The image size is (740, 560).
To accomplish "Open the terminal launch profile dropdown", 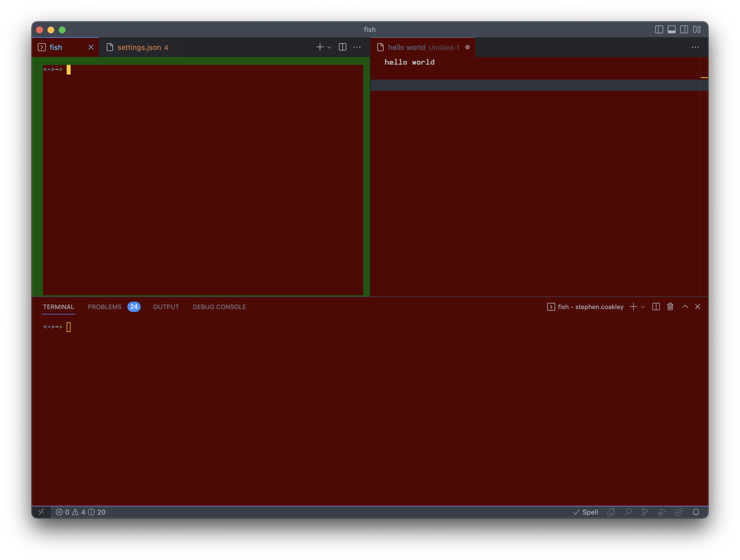I will coord(643,307).
